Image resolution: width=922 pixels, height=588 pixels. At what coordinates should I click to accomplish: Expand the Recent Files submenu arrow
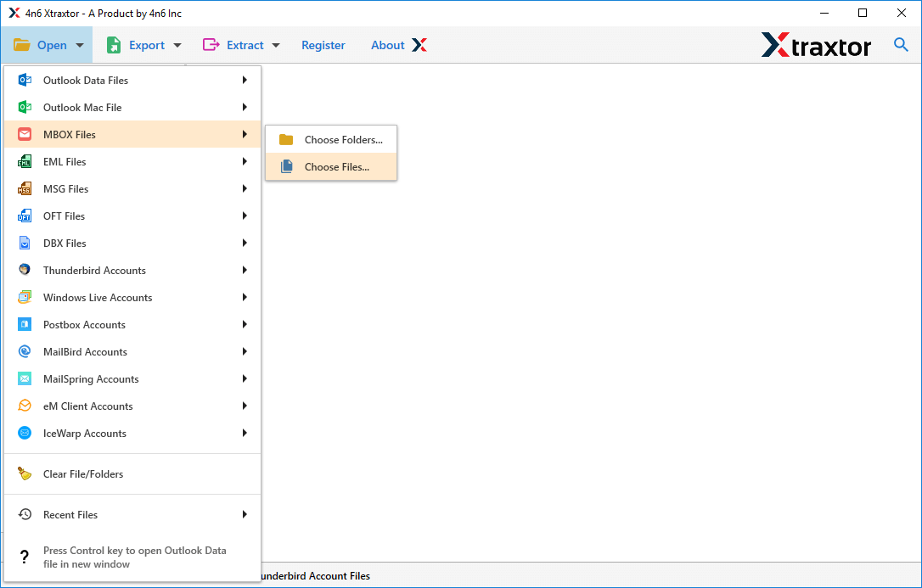pos(245,515)
